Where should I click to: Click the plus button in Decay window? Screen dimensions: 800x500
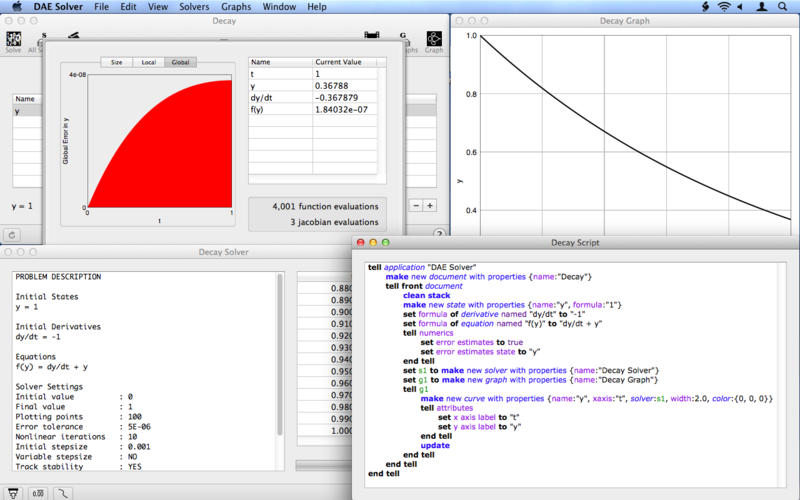point(430,206)
